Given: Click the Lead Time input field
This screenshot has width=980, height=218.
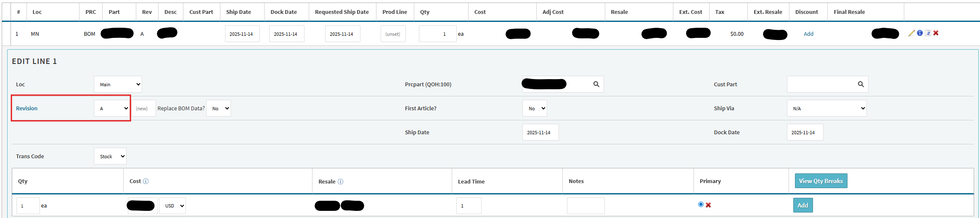Looking at the screenshot, I should [x=469, y=206].
